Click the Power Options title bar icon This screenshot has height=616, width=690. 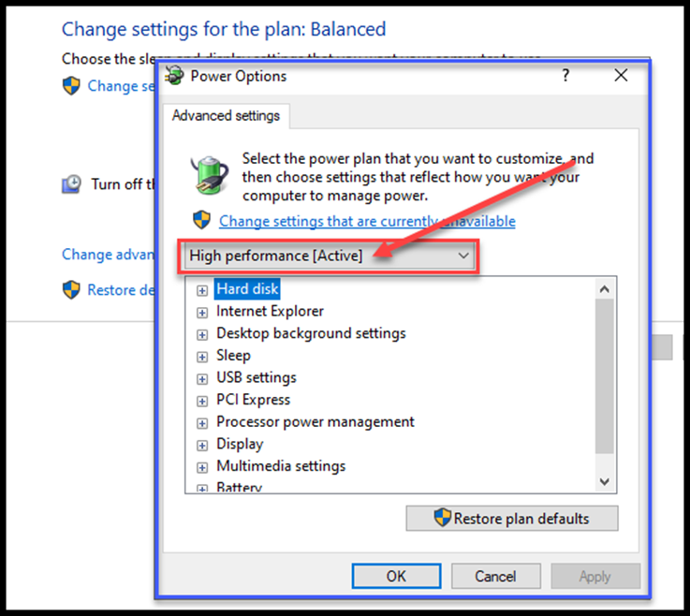click(x=174, y=75)
